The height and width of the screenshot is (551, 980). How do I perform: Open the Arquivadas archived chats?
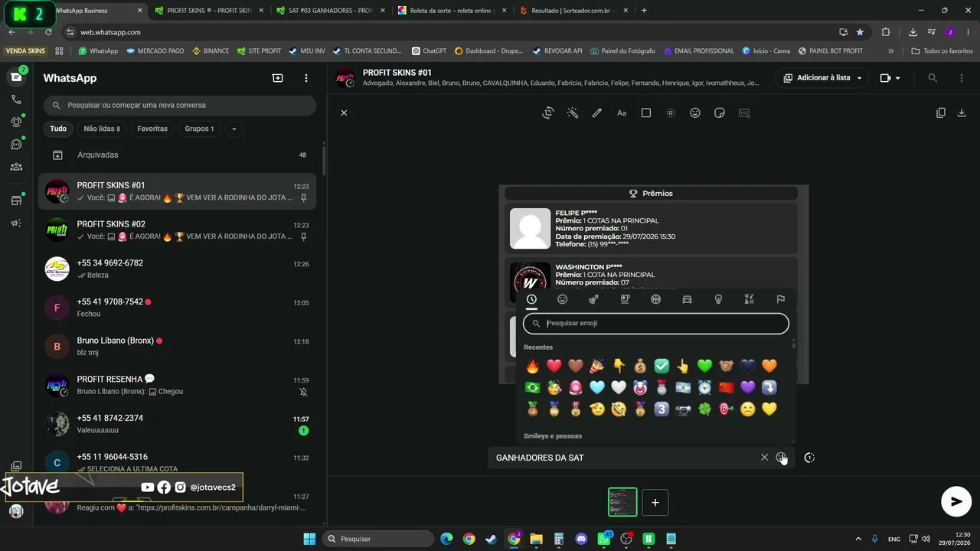(179, 155)
